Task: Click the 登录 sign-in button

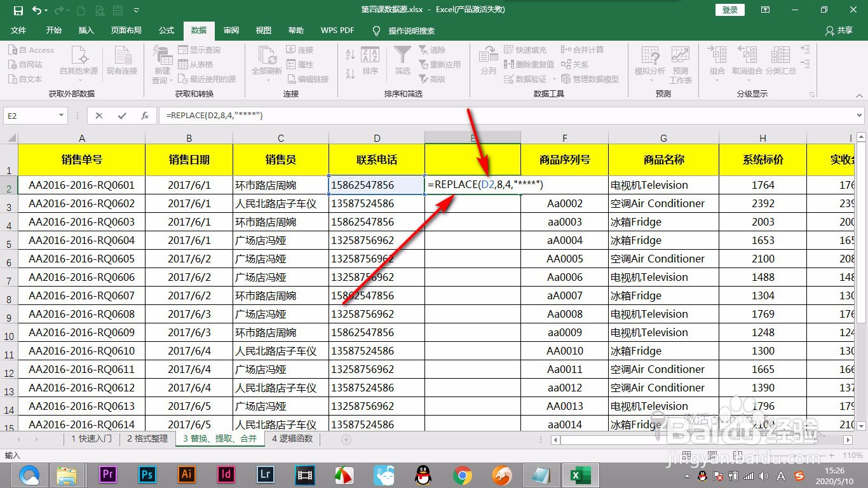Action: [x=730, y=10]
